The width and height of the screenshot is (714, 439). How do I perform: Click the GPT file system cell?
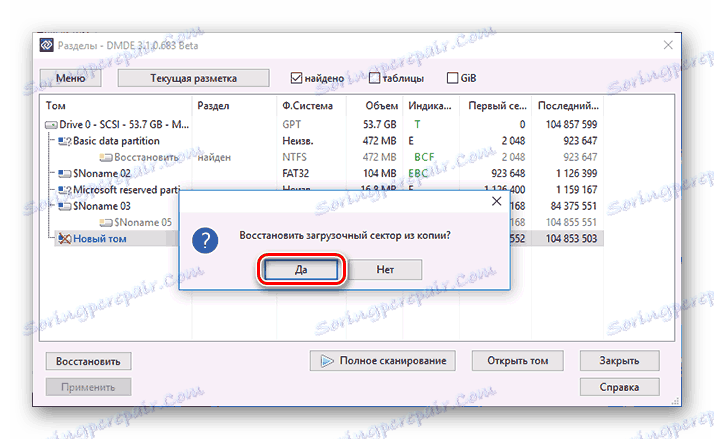291,125
